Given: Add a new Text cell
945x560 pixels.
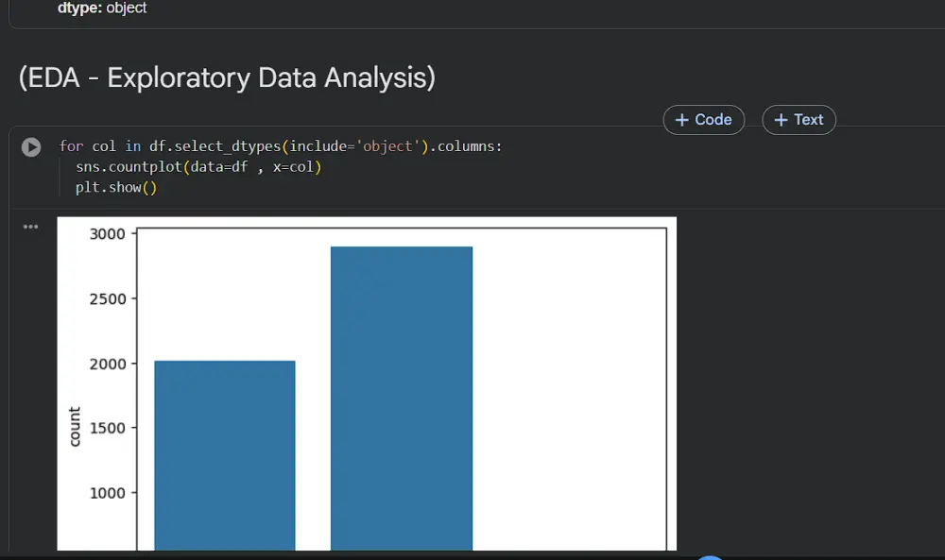Looking at the screenshot, I should coord(799,120).
